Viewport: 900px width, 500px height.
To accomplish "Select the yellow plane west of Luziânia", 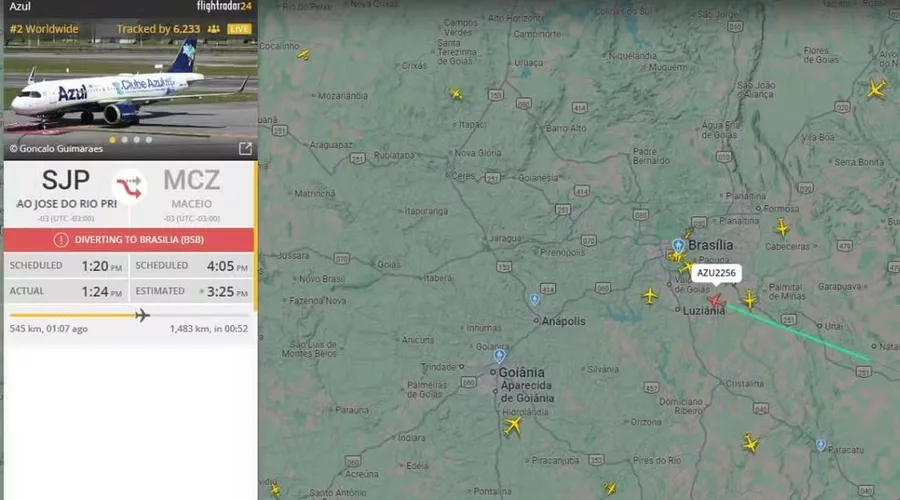I will click(x=650, y=296).
